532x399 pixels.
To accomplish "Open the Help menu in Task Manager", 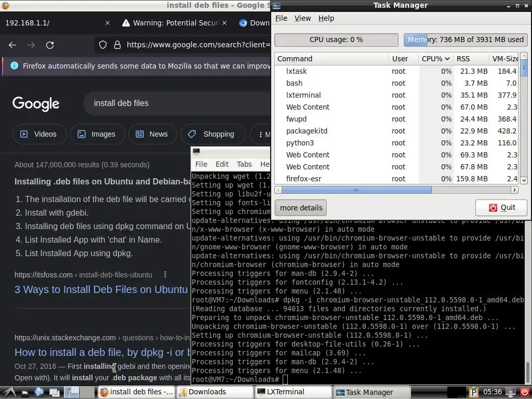I will point(326,18).
